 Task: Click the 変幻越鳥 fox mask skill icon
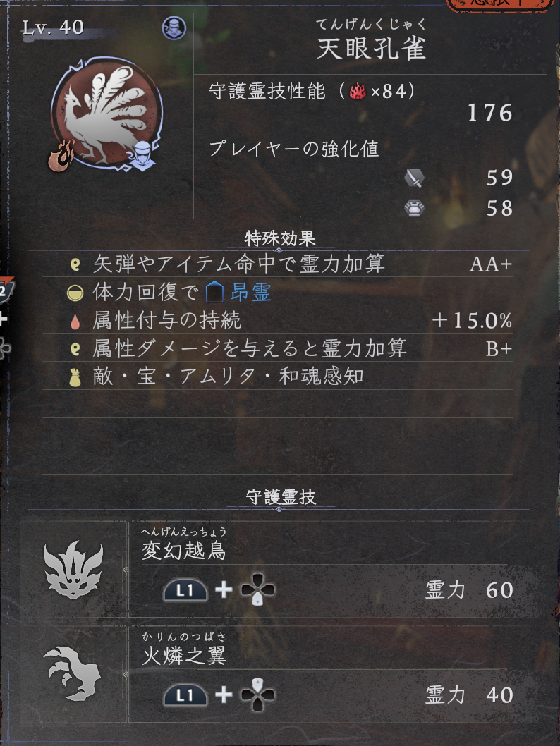73,570
